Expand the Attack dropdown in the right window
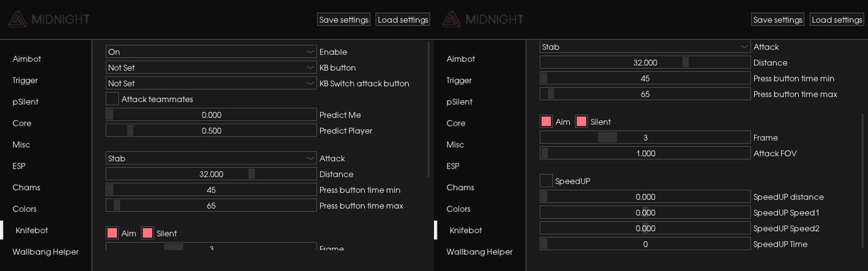 pyautogui.click(x=645, y=47)
